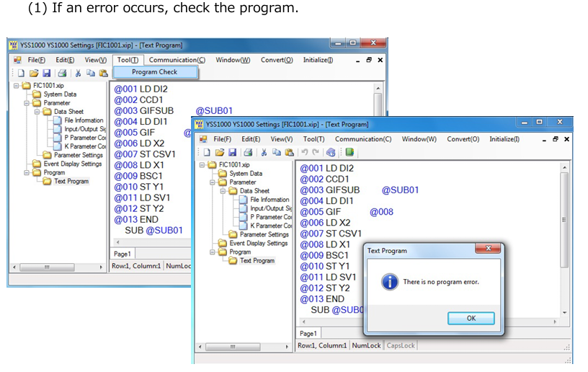Select Program Check from the Tool menu

tap(154, 72)
